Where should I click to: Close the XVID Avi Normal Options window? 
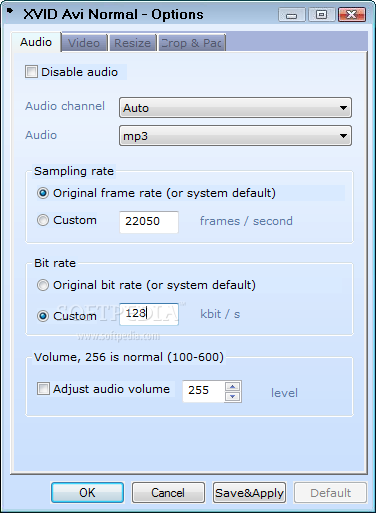(352, 15)
